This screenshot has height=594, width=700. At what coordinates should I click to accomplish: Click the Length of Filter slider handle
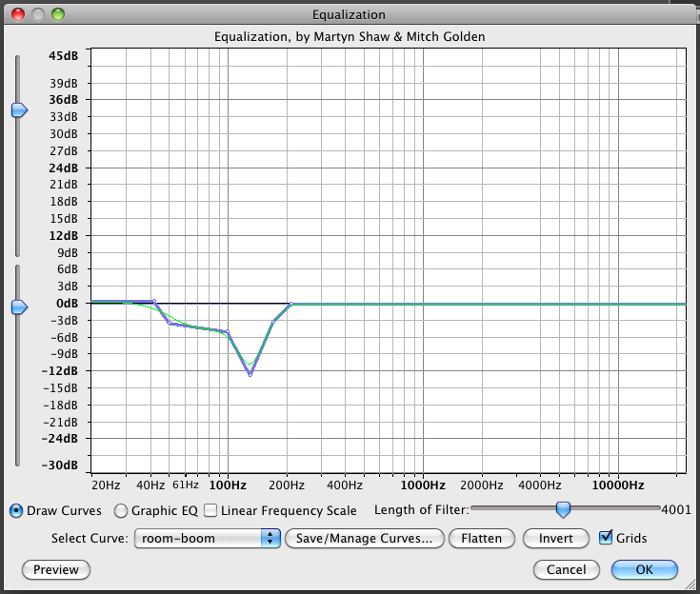(564, 509)
